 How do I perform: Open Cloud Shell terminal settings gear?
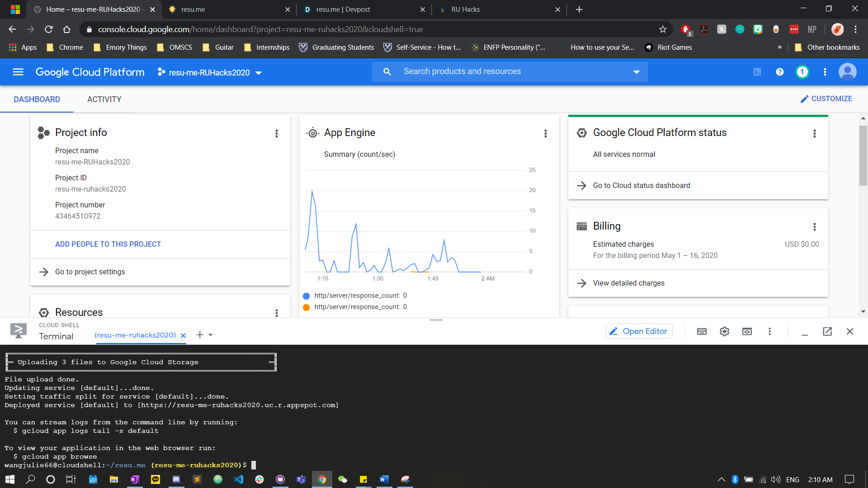[724, 331]
